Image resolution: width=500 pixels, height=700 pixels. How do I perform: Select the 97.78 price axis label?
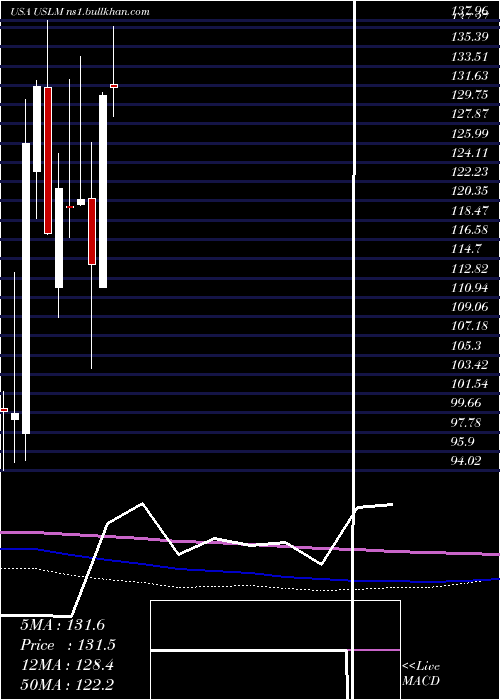467,422
